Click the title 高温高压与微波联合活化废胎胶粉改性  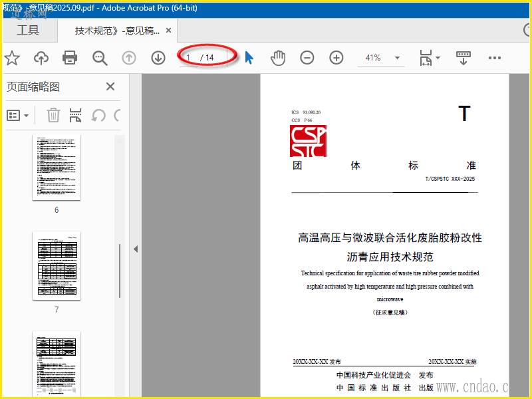pos(390,237)
